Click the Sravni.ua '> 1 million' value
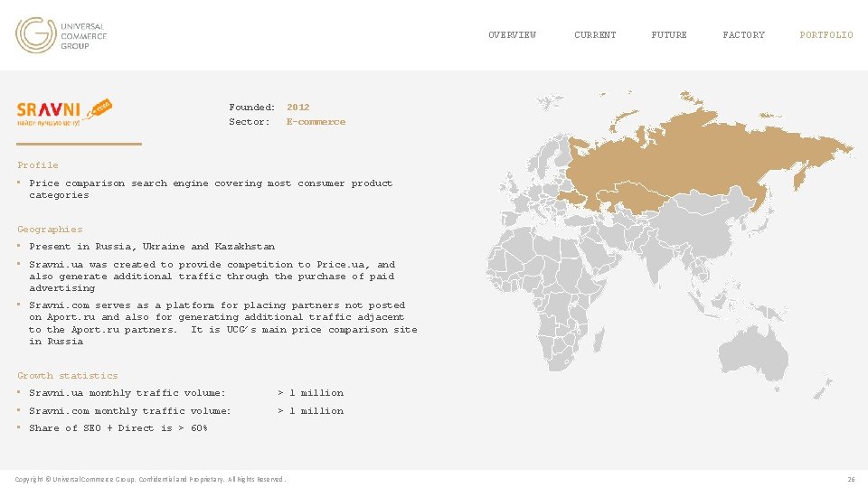 point(310,393)
